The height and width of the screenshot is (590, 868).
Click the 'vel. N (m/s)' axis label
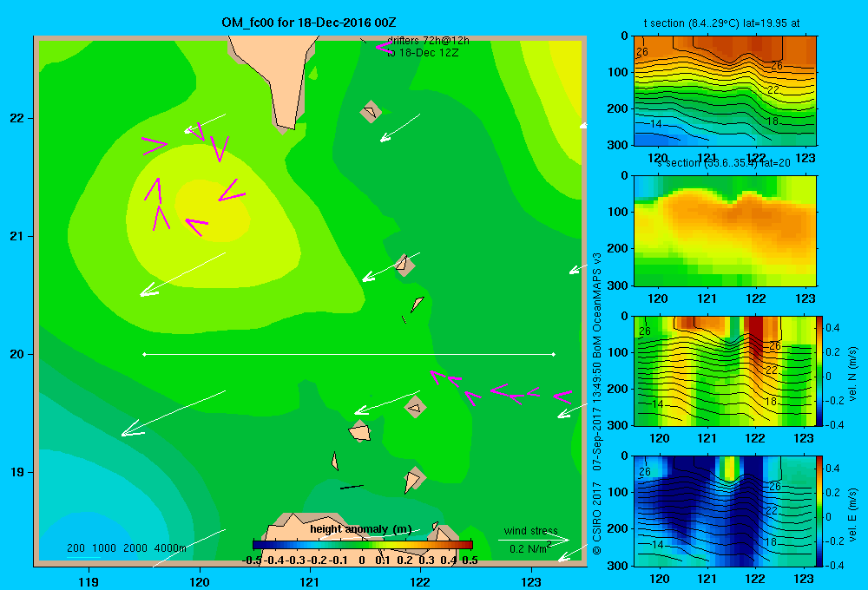click(x=853, y=374)
